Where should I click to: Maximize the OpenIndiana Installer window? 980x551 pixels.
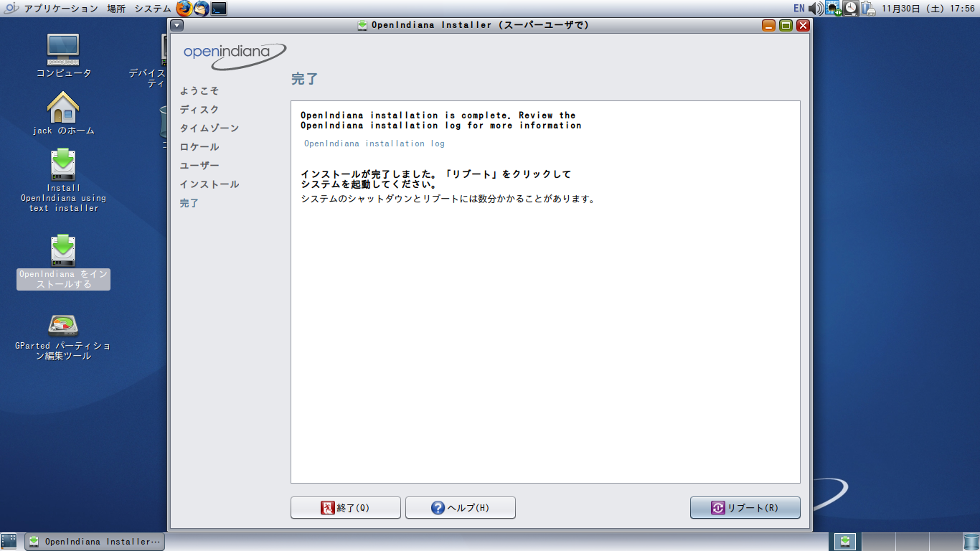786,25
